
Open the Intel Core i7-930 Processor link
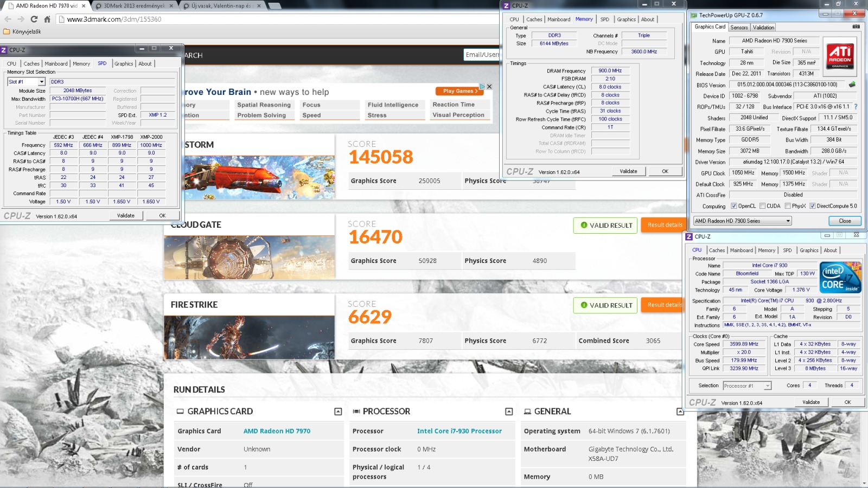pos(459,431)
